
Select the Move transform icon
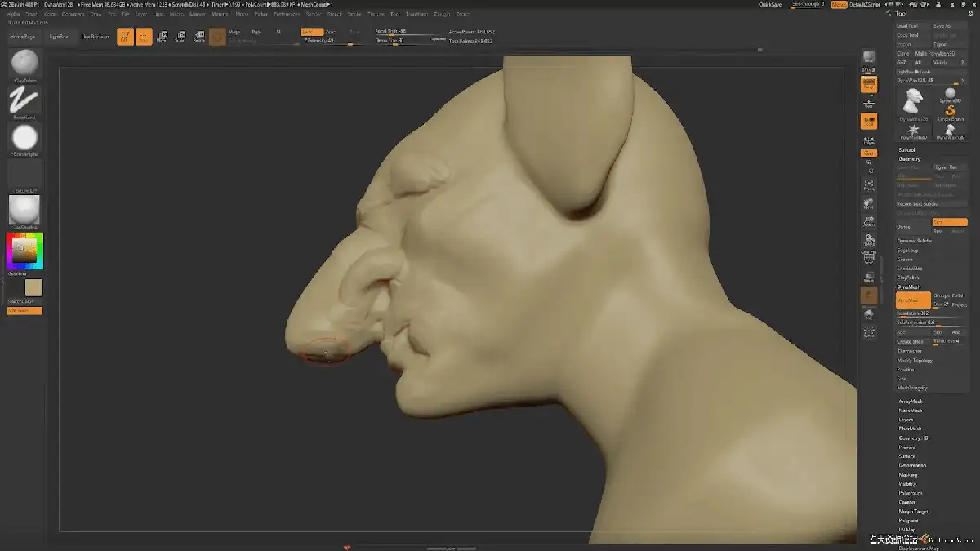[162, 37]
